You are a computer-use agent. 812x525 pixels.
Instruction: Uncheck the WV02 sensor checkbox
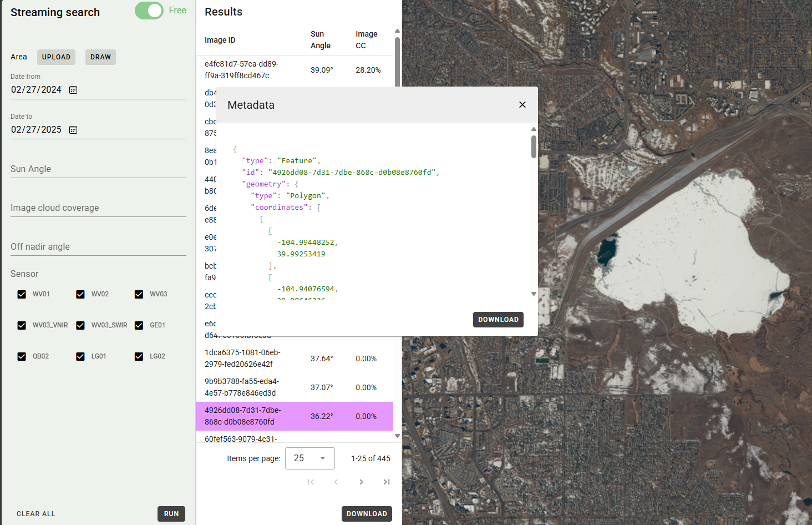(80, 294)
